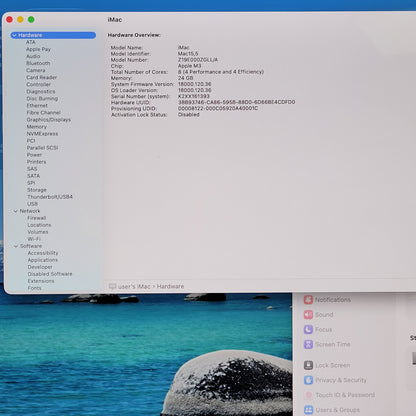Select SPI in the sidebar
The image size is (416, 416).
pyautogui.click(x=31, y=183)
